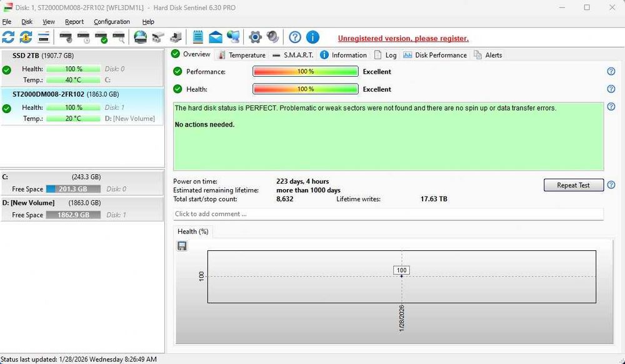Click the Unregistered version register link
Viewport: 625px width, 364px height.
(403, 39)
